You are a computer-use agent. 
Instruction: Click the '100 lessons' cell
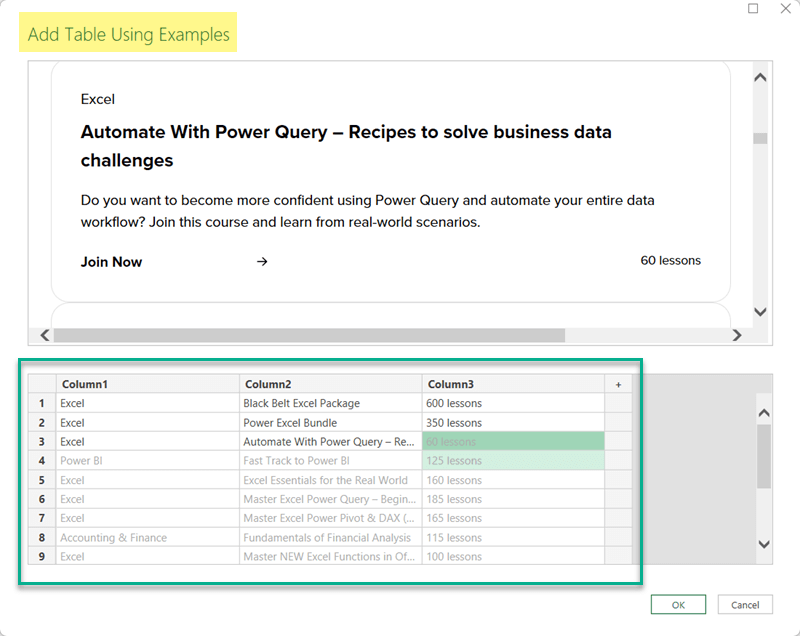tap(513, 556)
